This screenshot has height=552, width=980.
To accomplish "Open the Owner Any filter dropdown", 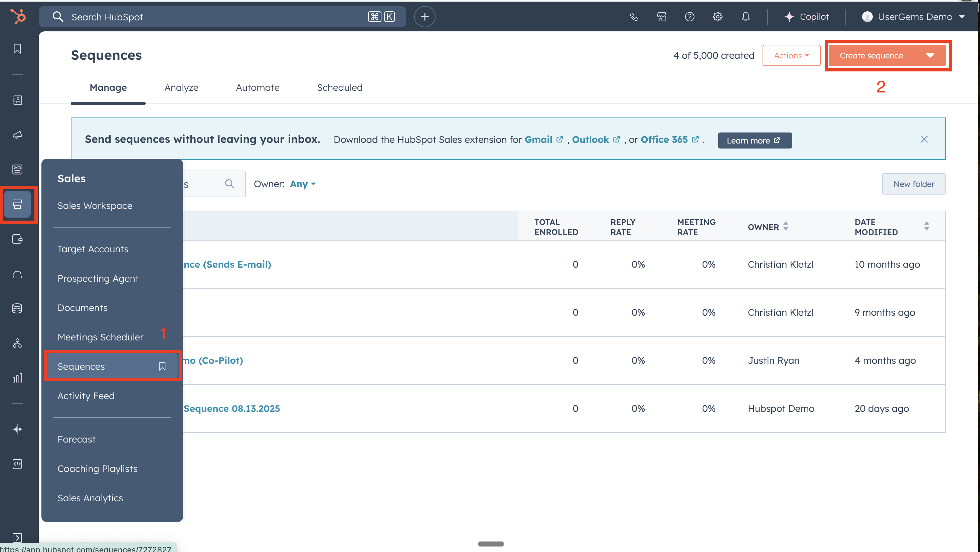I will 303,184.
